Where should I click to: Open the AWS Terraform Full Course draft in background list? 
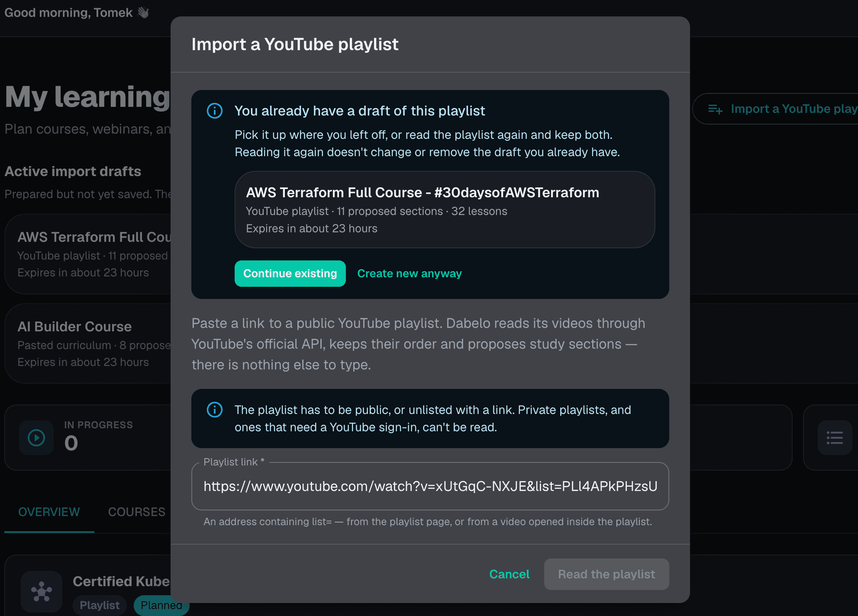[x=88, y=254]
